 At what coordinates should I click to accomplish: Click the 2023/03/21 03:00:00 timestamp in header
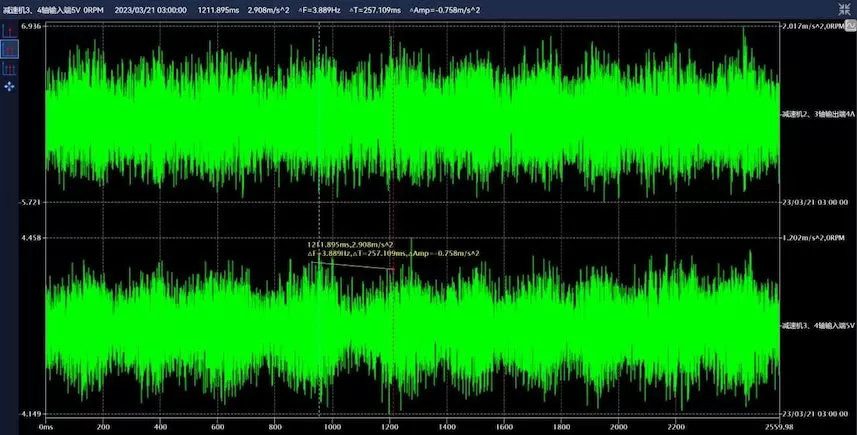click(x=150, y=9)
